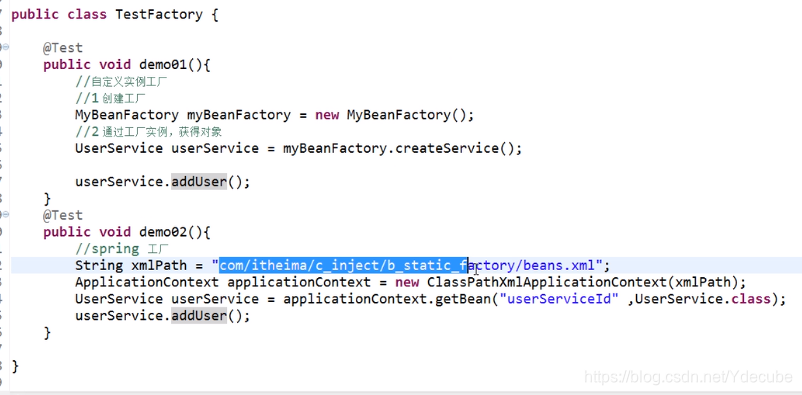Select the demo01 method name
802x395 pixels.
(x=163, y=64)
